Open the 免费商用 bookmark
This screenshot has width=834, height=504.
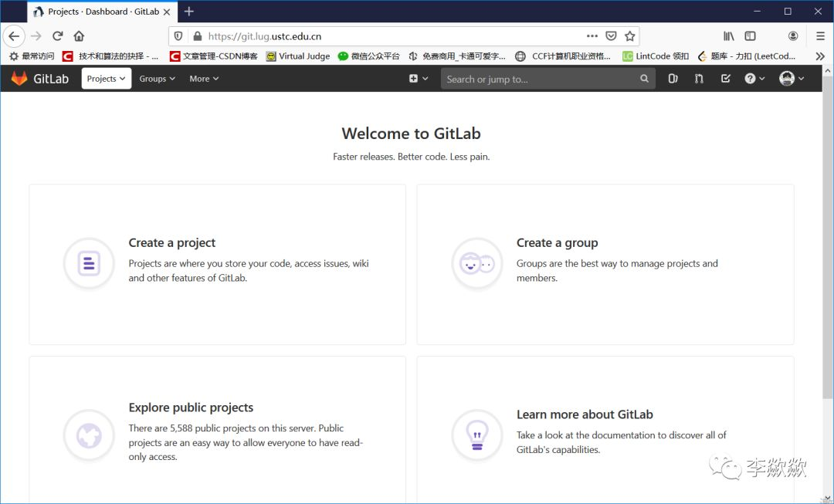[x=457, y=56]
